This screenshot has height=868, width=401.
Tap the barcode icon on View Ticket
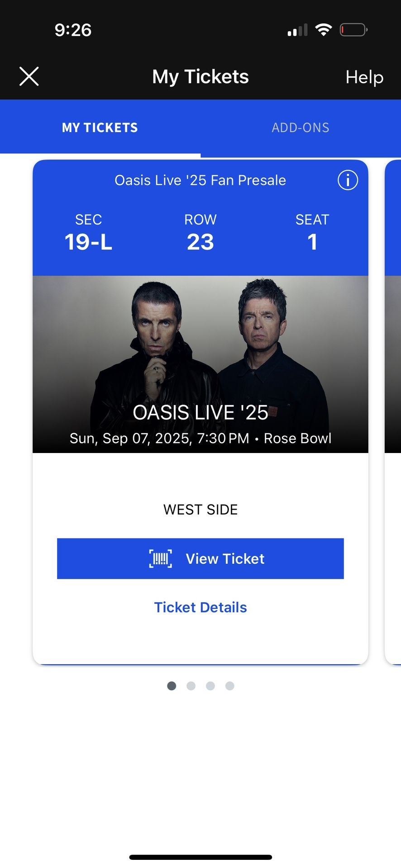click(x=161, y=559)
